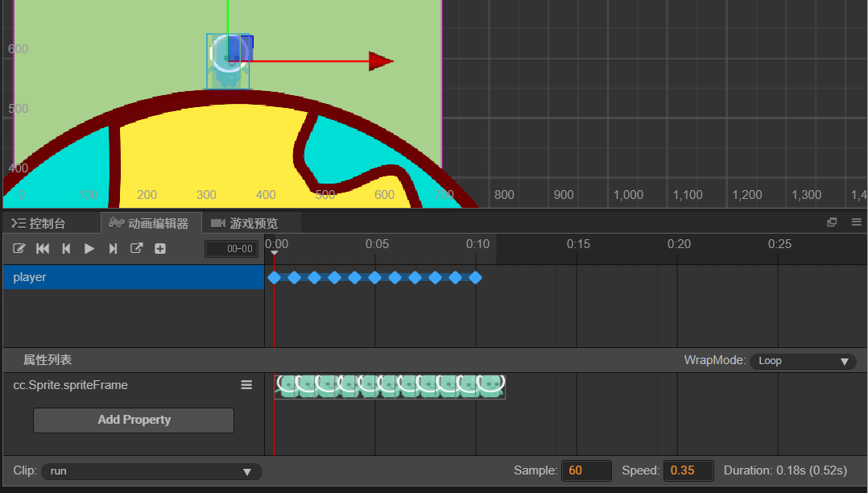Image resolution: width=868 pixels, height=493 pixels.
Task: Click the 属性列表 header label
Action: coord(48,360)
